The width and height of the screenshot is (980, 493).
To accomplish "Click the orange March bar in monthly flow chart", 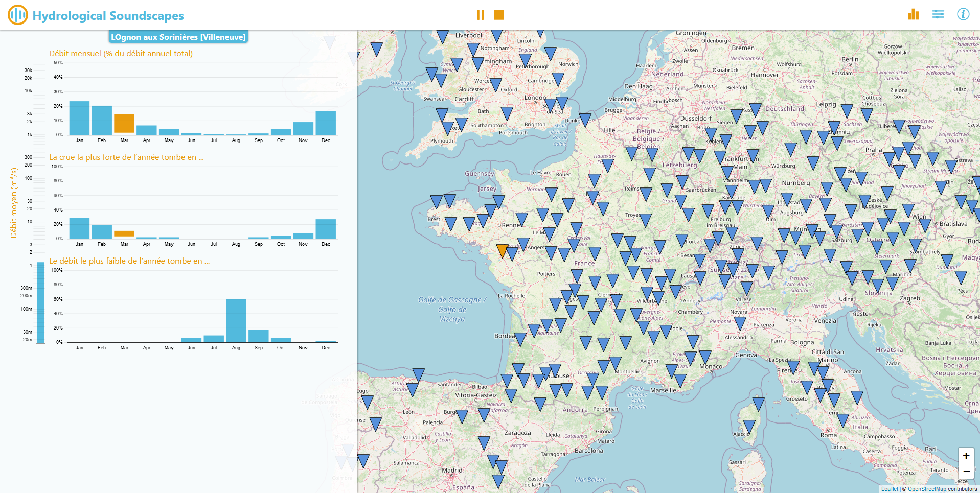I will (124, 124).
